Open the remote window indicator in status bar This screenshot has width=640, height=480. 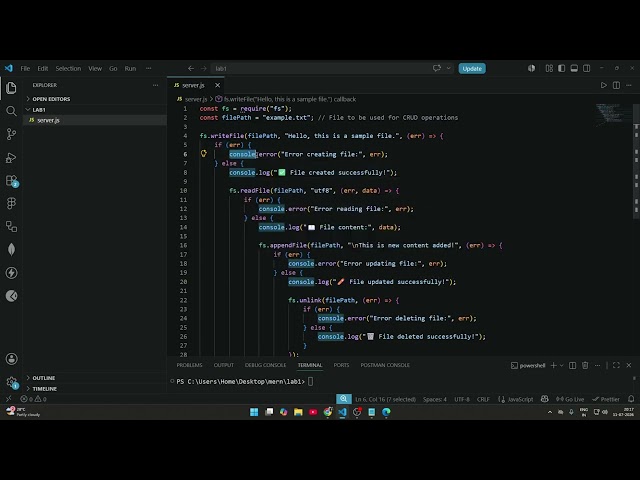pos(9,399)
